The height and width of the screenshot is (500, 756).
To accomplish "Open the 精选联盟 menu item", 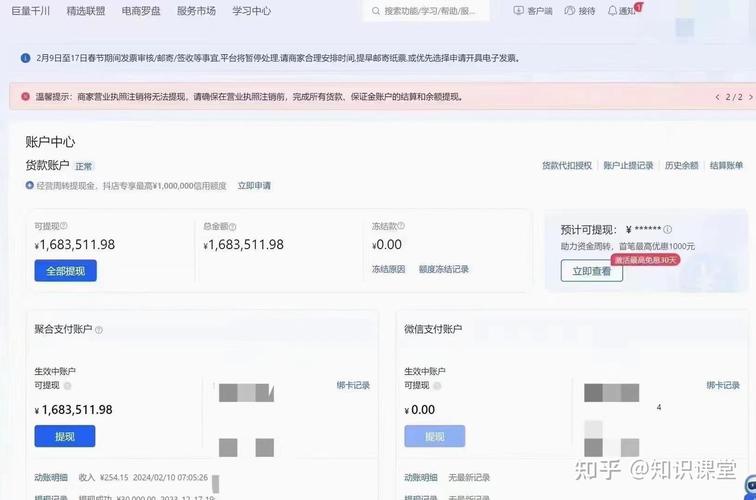I will (x=86, y=11).
